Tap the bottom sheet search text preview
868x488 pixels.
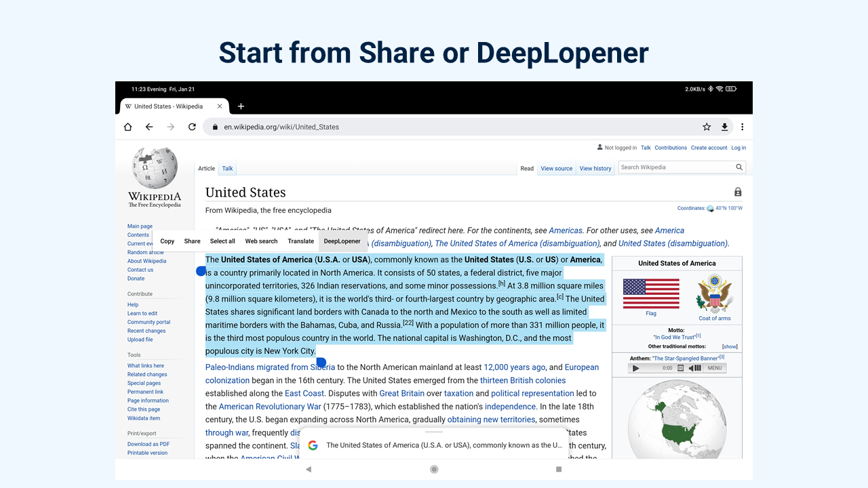444,445
